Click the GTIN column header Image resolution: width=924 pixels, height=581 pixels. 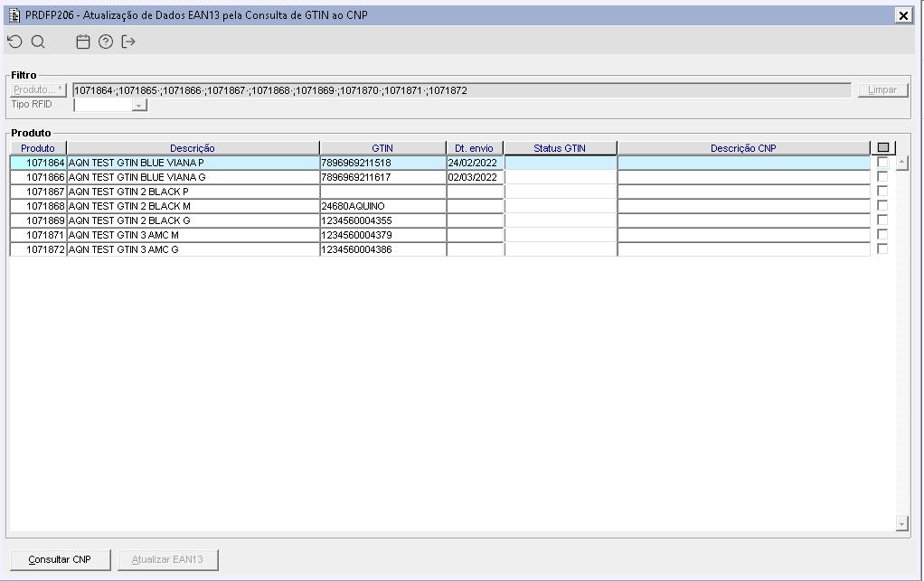382,148
